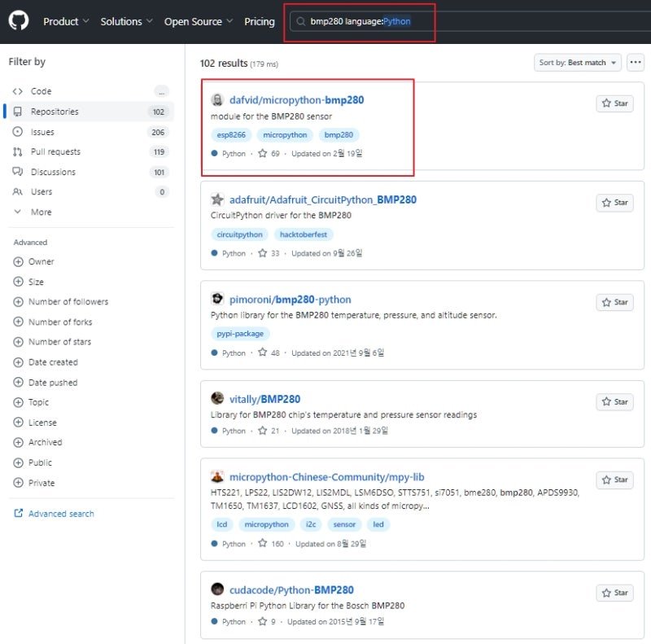The height and width of the screenshot is (644, 651).
Task: Open adafruit/Adafruit_CircuitPython_BMP280 repository link
Action: click(322, 199)
